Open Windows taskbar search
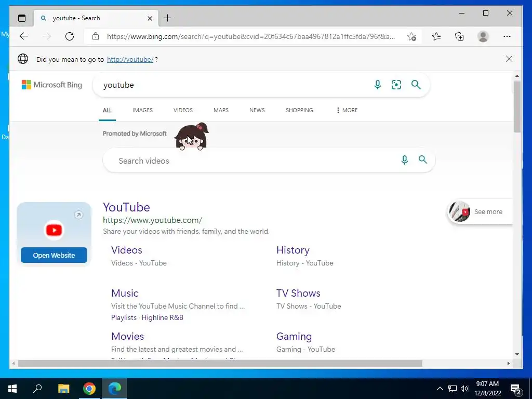532x399 pixels. (37, 389)
